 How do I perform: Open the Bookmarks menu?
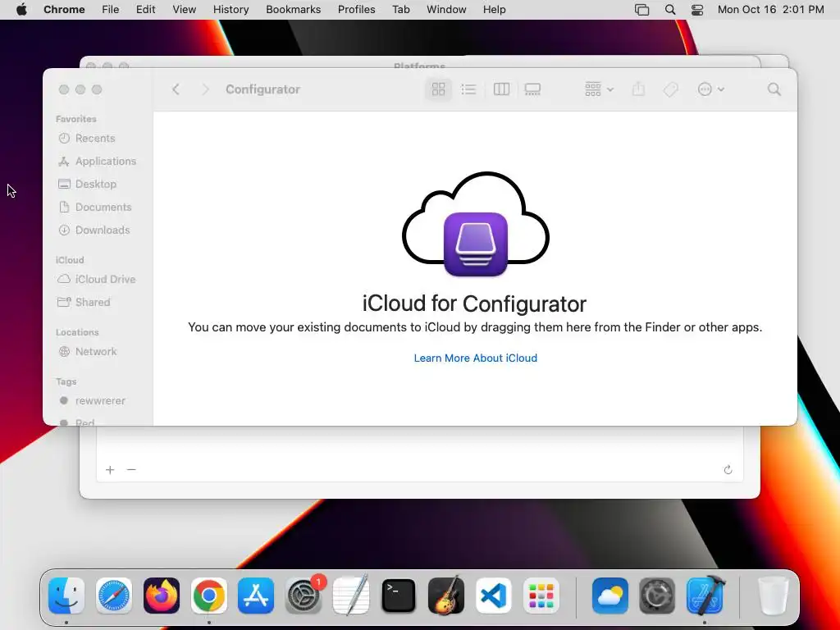[294, 10]
